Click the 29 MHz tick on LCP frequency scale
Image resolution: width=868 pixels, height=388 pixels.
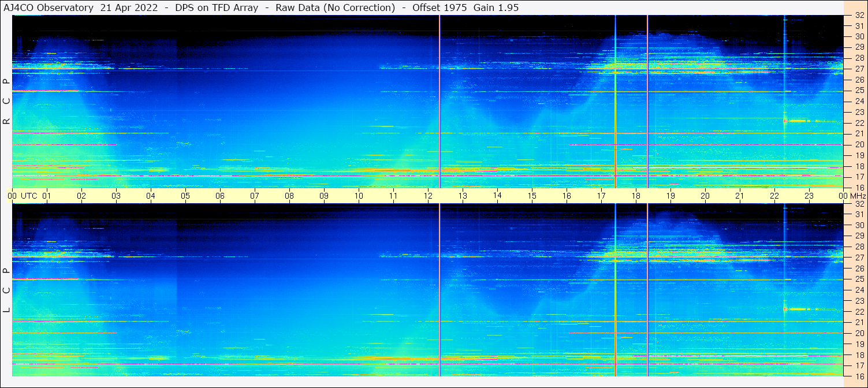(x=859, y=236)
